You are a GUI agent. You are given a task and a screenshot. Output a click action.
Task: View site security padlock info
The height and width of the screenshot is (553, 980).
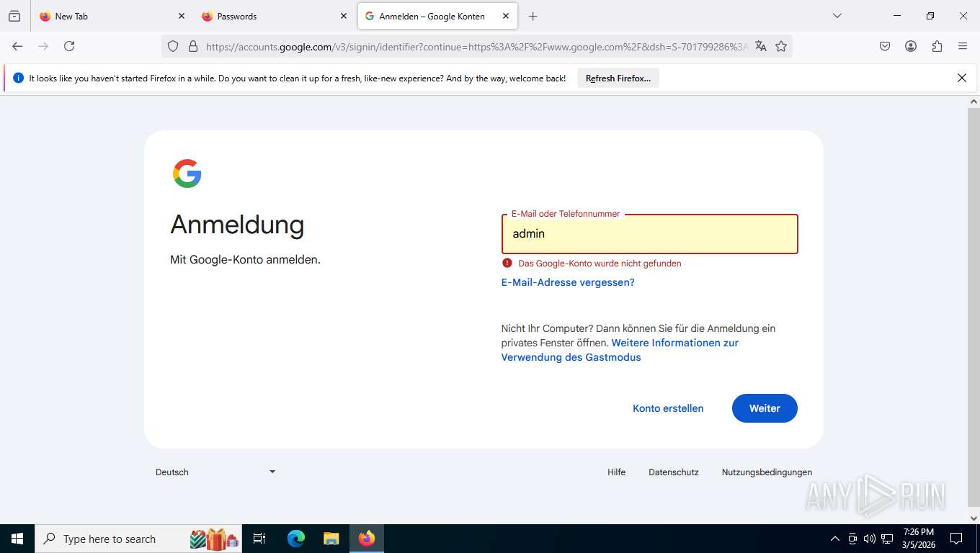[192, 46]
